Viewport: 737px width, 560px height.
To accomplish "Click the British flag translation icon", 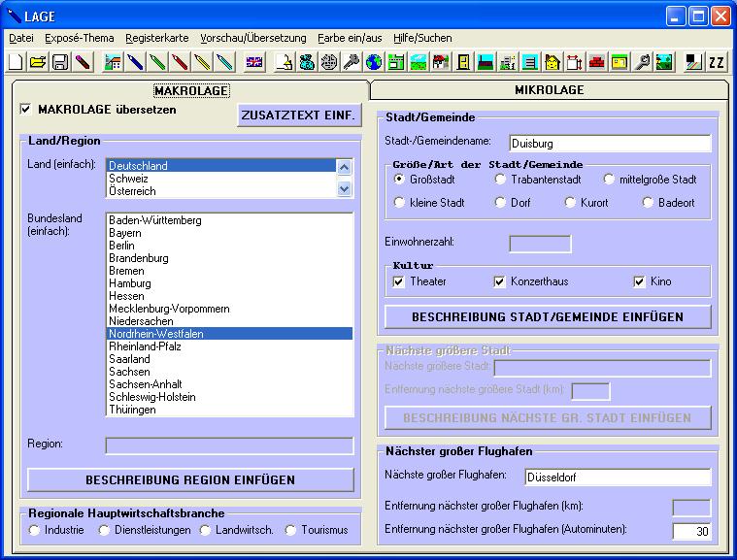I will 254,63.
